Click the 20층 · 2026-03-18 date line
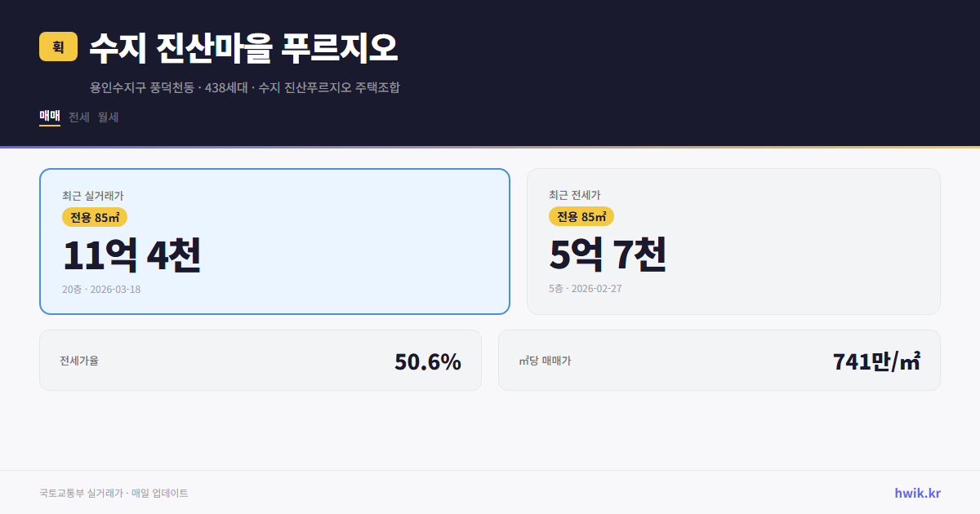Screen dimensions: 980x514 pyautogui.click(x=101, y=289)
